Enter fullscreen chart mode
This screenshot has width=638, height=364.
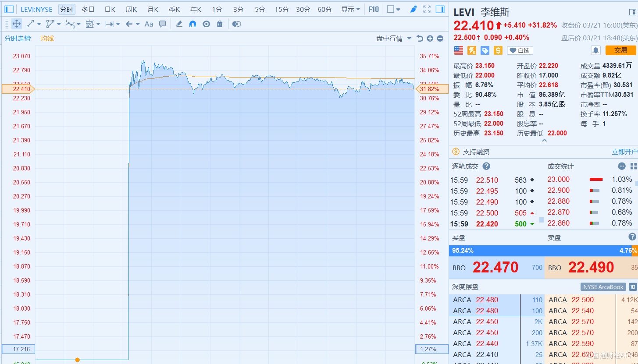click(x=427, y=9)
